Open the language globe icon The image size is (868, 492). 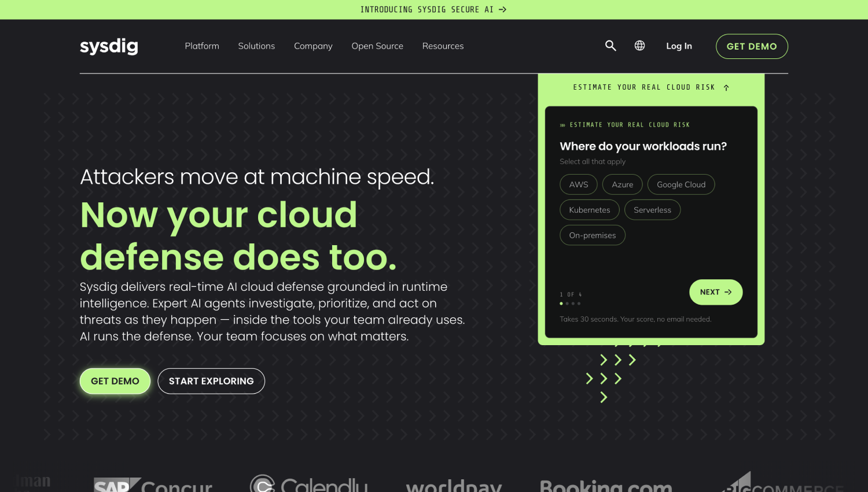[x=639, y=46]
